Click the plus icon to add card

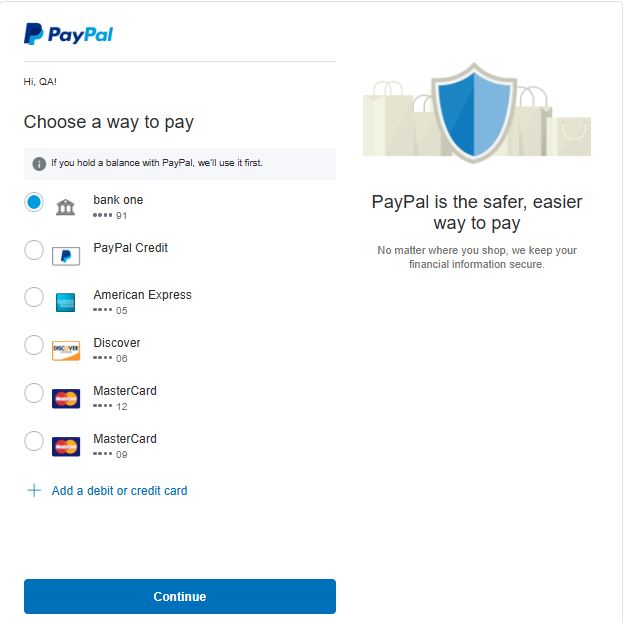coord(34,490)
